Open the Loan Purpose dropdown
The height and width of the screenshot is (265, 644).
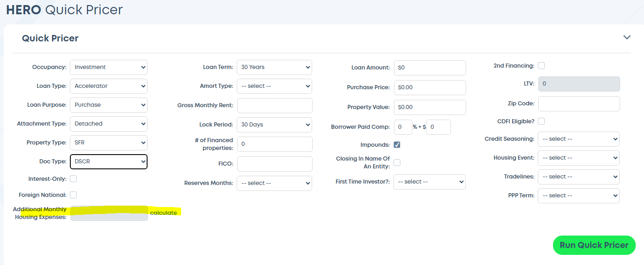[x=108, y=105]
